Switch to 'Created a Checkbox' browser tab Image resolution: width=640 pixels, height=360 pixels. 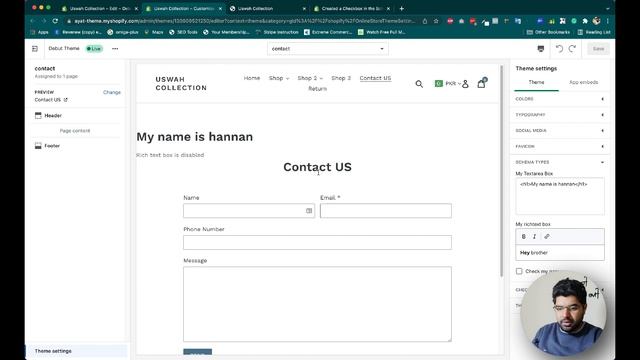click(x=352, y=8)
